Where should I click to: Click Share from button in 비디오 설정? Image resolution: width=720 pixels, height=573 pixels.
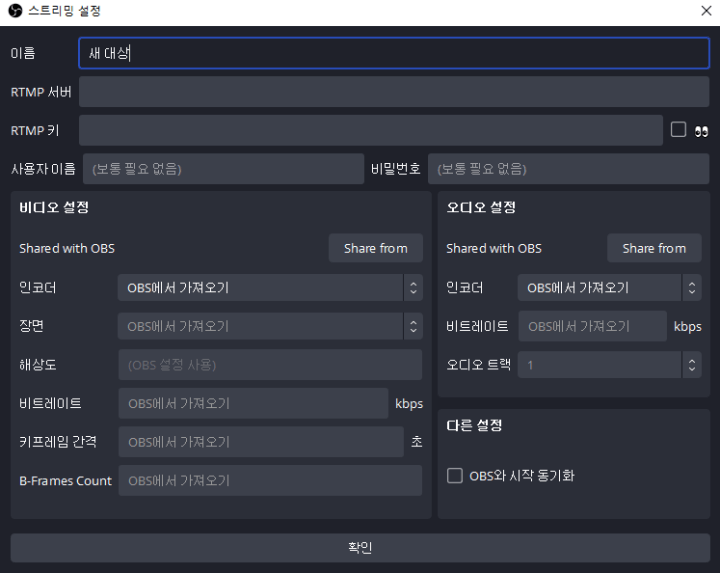(x=376, y=248)
